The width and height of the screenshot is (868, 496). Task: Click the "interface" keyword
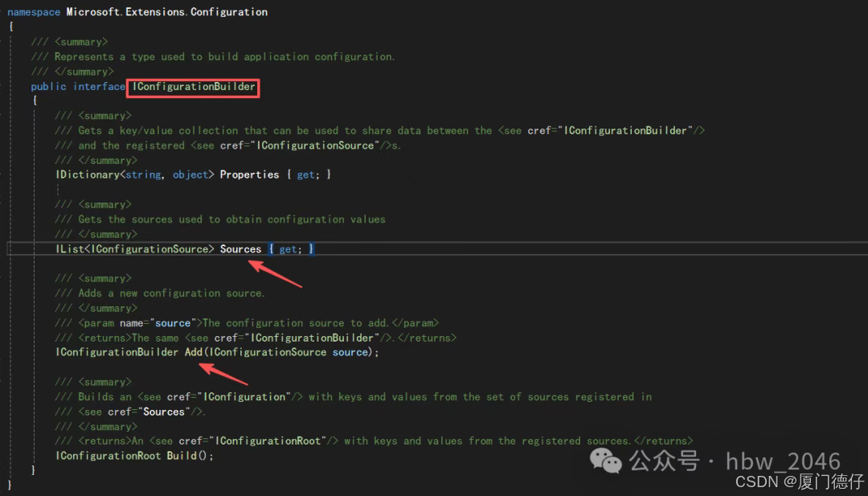click(99, 86)
